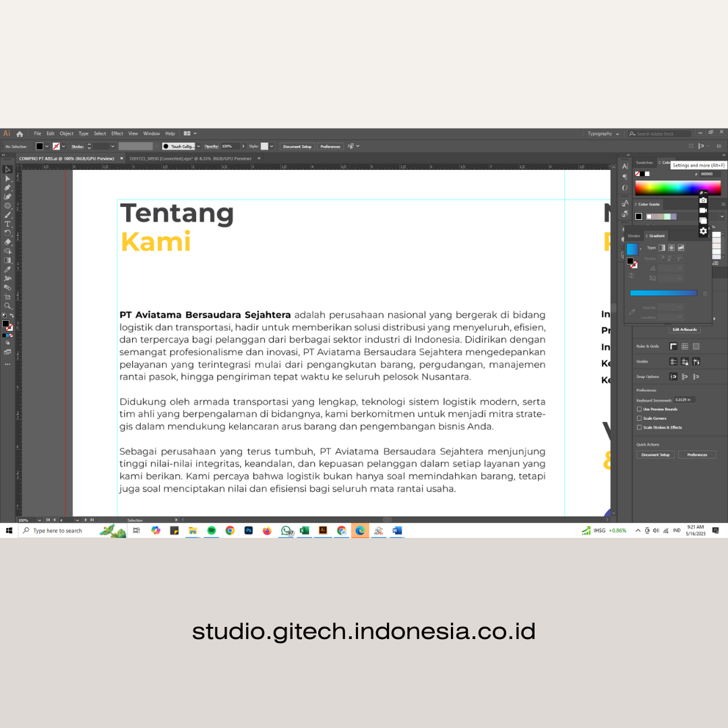Screen dimensions: 728x728
Task: Select the Type tool in the toolbar
Action: 7,224
